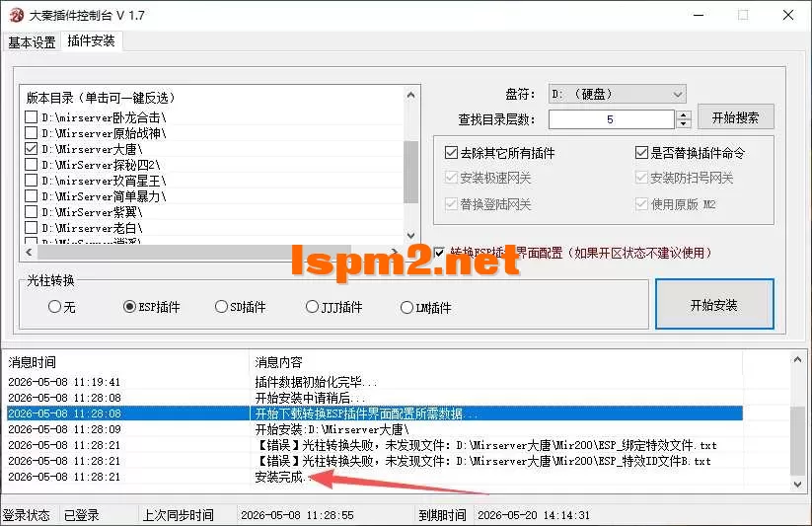The width and height of the screenshot is (812, 526).
Task: Select log row 插件数据初始化完毕
Action: 374,382
